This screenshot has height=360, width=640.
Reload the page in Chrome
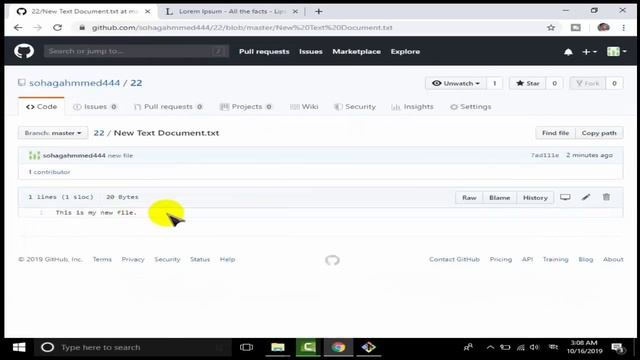[57, 28]
